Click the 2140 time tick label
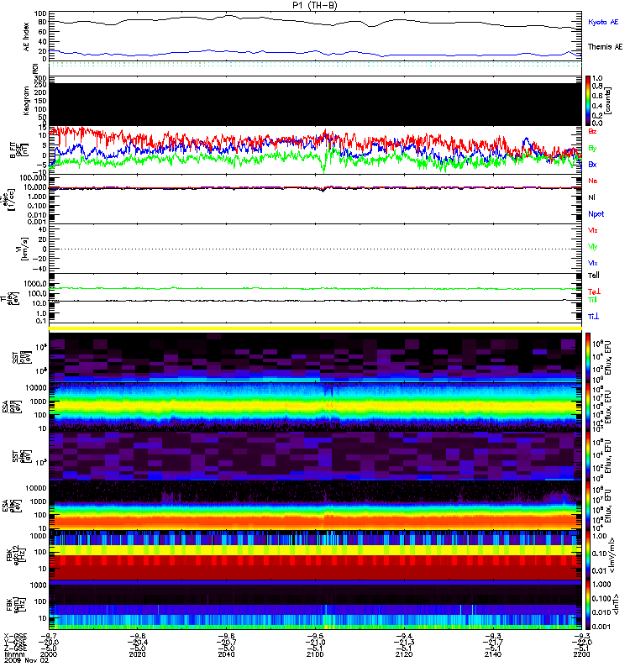The image size is (630, 672). point(493,654)
